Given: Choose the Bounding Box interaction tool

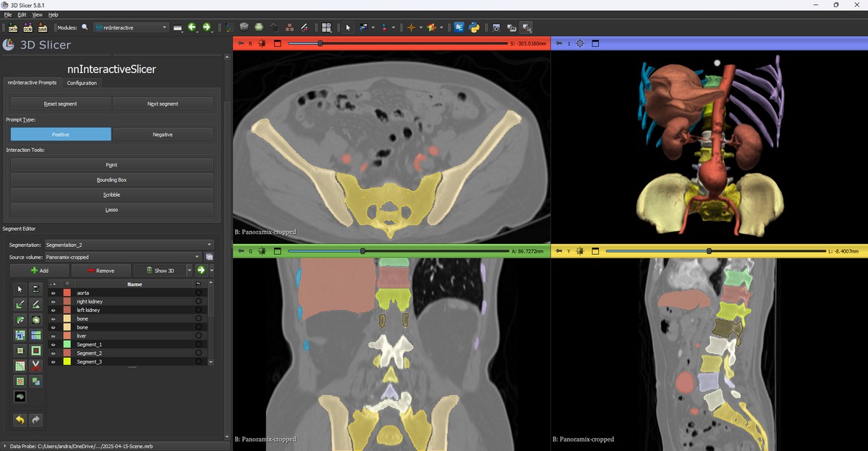Looking at the screenshot, I should (112, 180).
